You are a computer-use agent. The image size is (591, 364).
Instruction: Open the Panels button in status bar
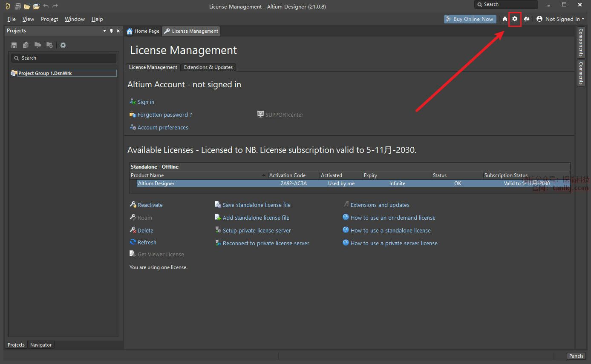[576, 356]
